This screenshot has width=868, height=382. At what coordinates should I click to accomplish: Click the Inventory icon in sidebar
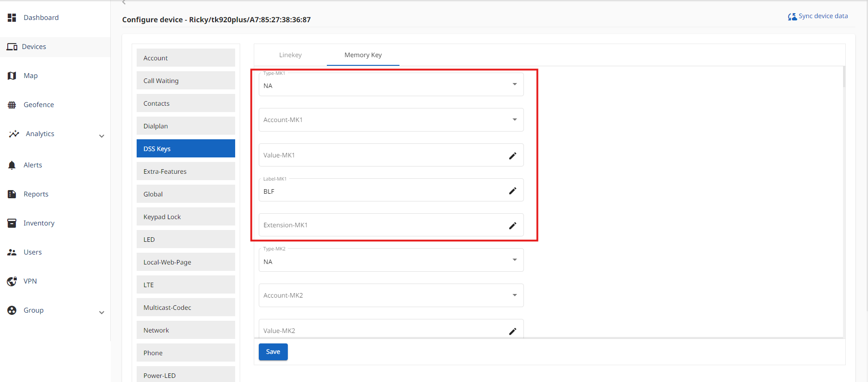click(12, 223)
